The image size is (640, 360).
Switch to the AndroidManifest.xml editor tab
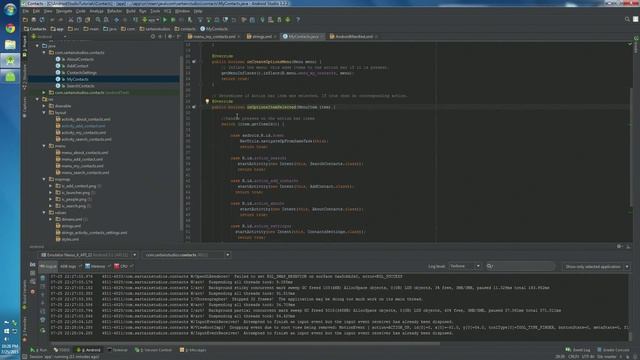tap(353, 36)
